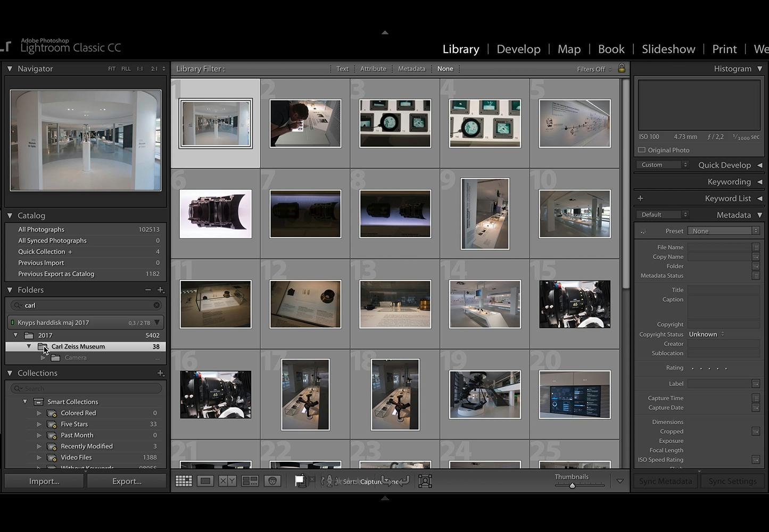Click the Sync Settings button
This screenshot has height=532, width=769.
click(x=732, y=481)
